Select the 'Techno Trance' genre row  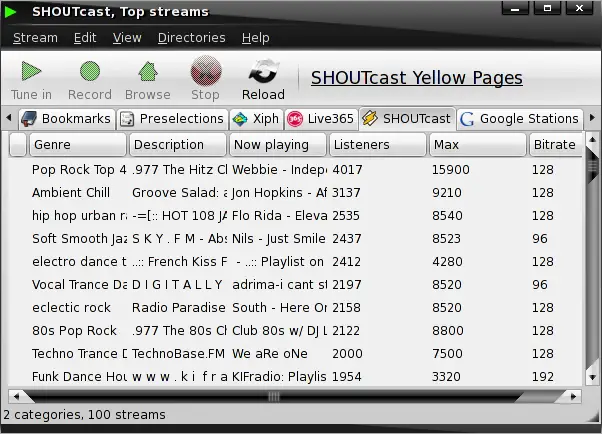pos(295,354)
